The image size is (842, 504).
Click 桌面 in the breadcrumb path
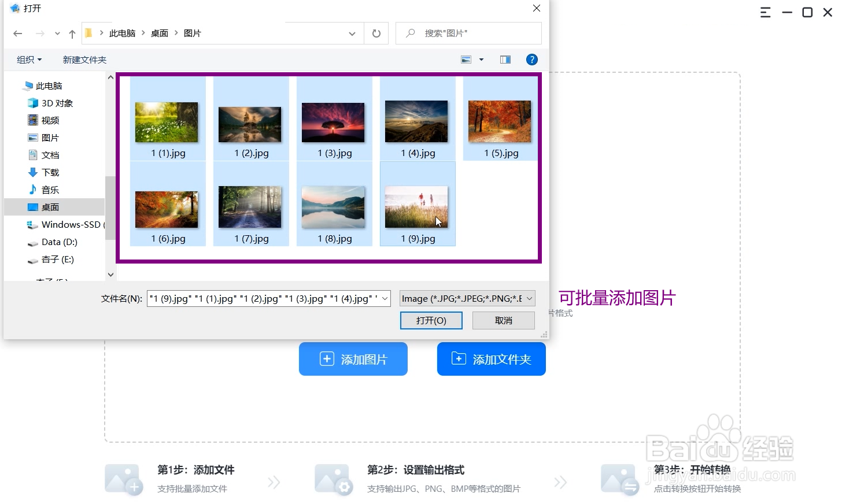[x=160, y=33]
